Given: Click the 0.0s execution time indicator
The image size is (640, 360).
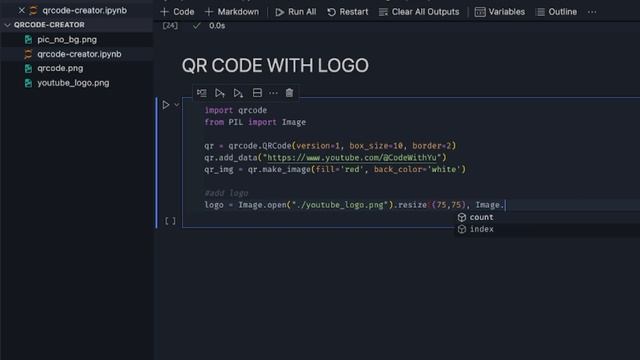Looking at the screenshot, I should [217, 26].
